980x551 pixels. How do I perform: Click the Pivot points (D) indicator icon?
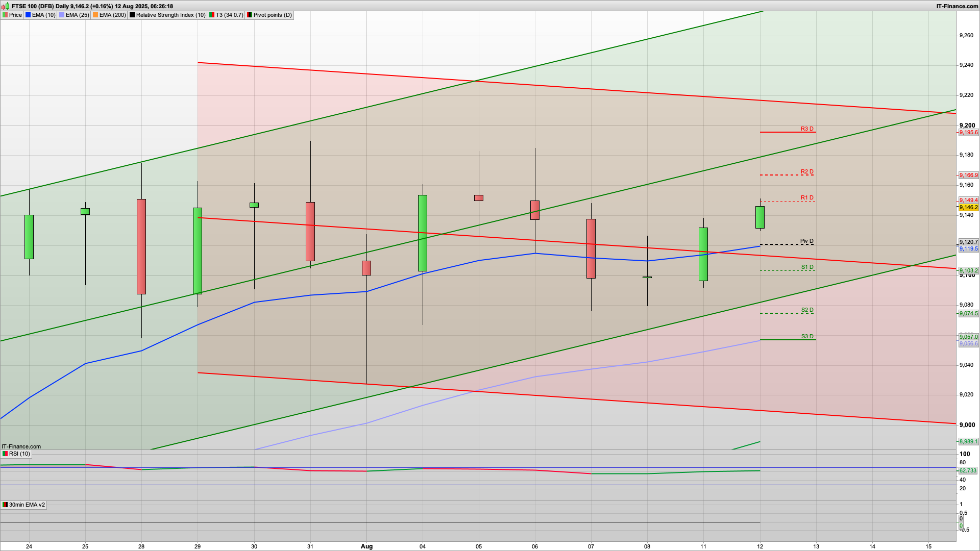[x=250, y=15]
